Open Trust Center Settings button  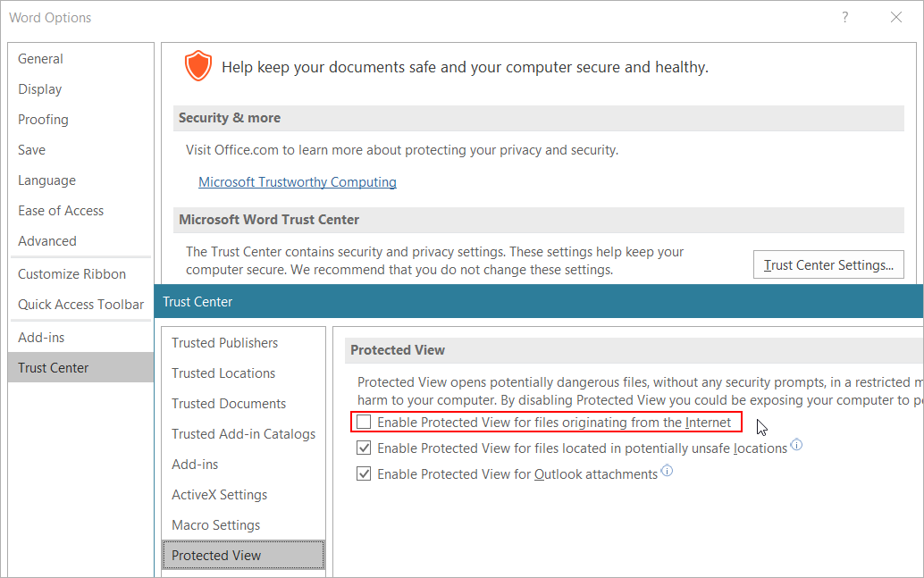point(828,264)
